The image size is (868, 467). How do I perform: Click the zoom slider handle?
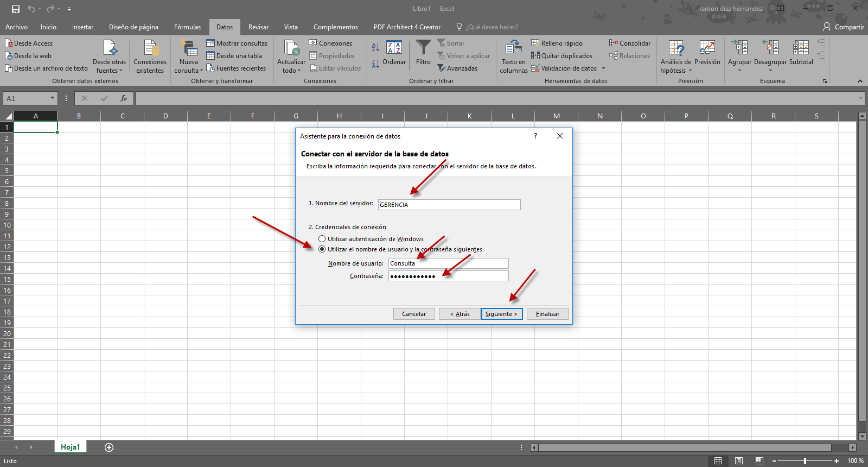pyautogui.click(x=805, y=461)
